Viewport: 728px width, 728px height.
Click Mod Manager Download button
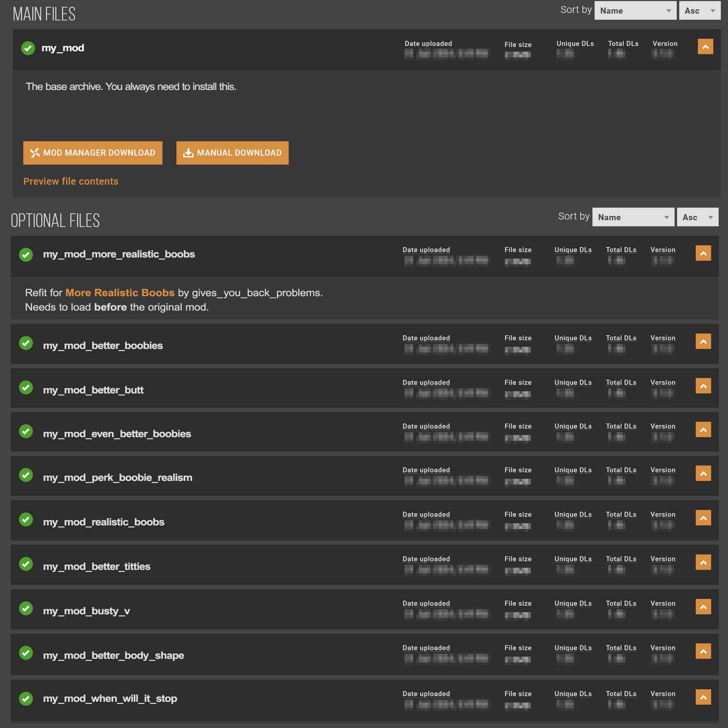click(x=93, y=153)
